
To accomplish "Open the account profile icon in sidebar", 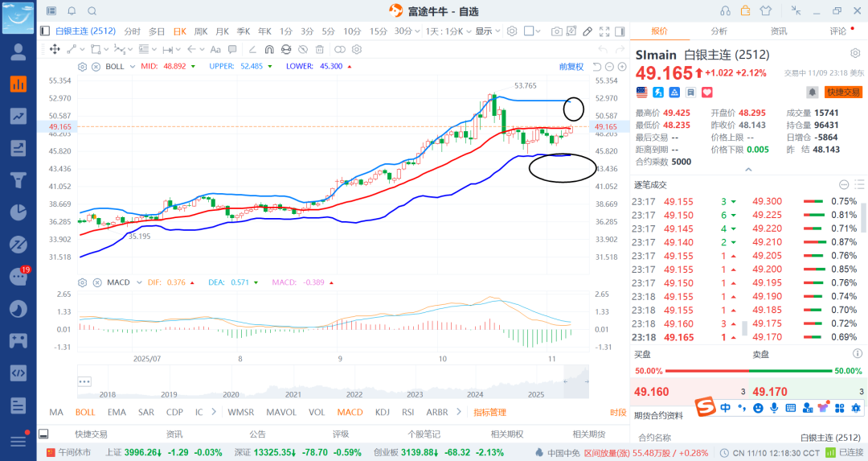I will 18,51.
